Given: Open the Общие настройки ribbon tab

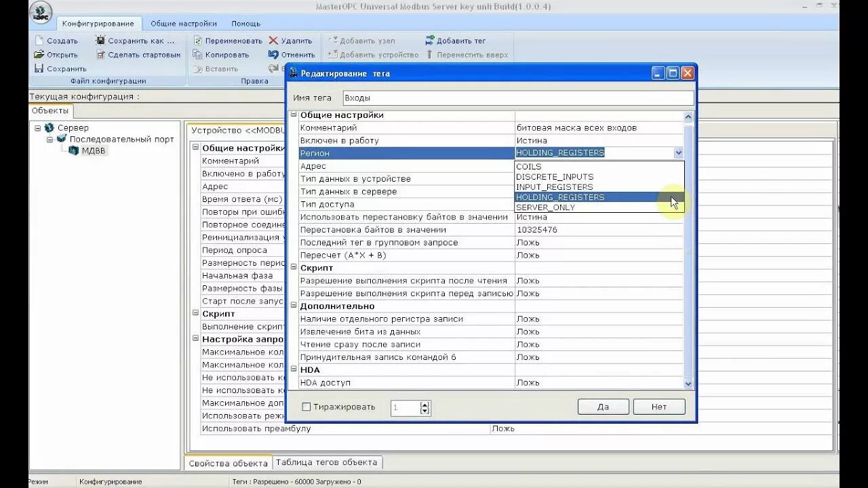Looking at the screenshot, I should (184, 24).
